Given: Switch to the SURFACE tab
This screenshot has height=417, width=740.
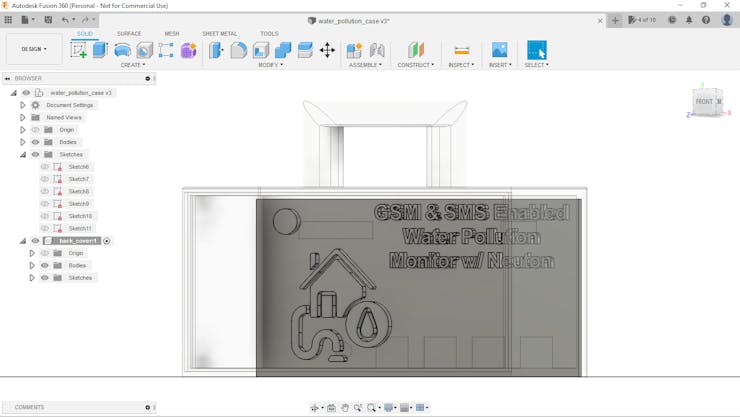Looking at the screenshot, I should (129, 33).
